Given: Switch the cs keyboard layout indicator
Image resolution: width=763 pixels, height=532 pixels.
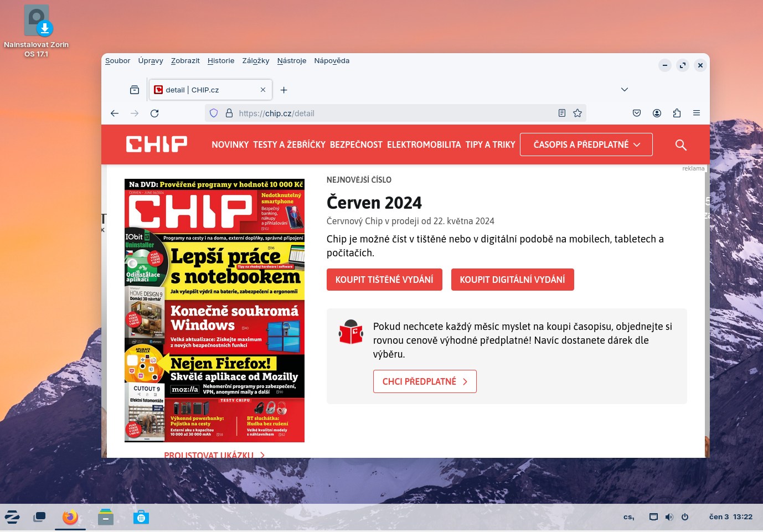Looking at the screenshot, I should point(628,517).
